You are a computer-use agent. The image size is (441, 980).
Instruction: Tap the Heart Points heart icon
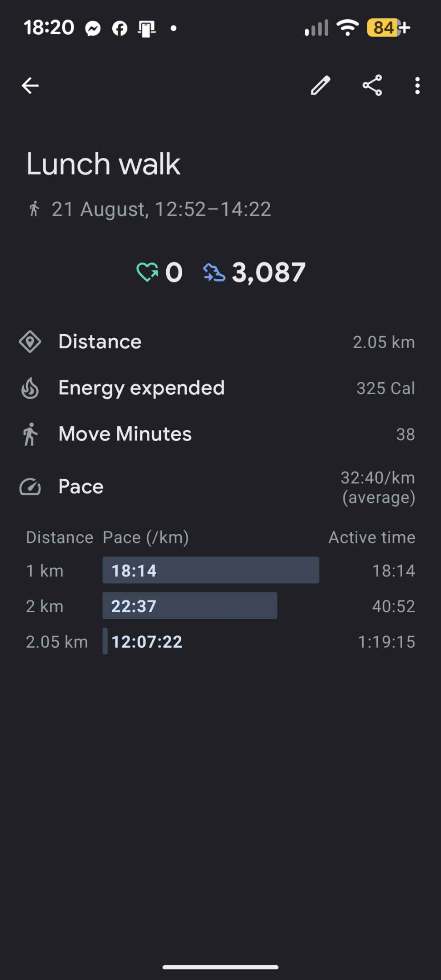147,272
